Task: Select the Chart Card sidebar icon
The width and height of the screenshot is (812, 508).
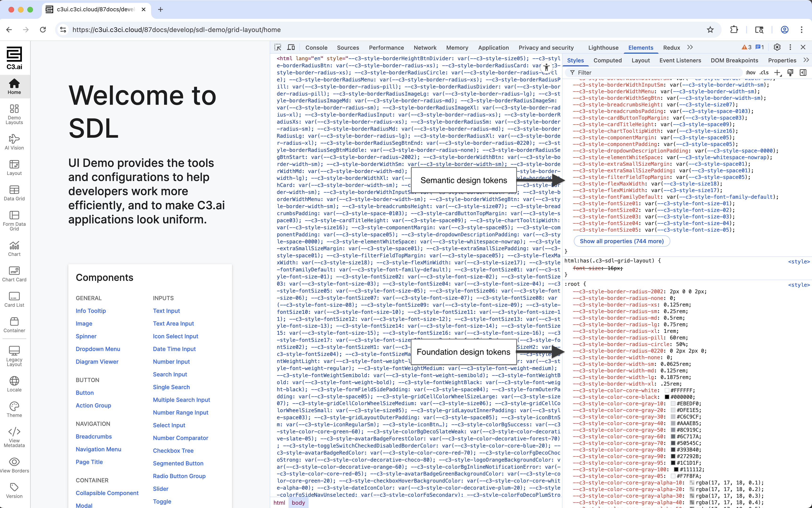Action: tap(14, 271)
